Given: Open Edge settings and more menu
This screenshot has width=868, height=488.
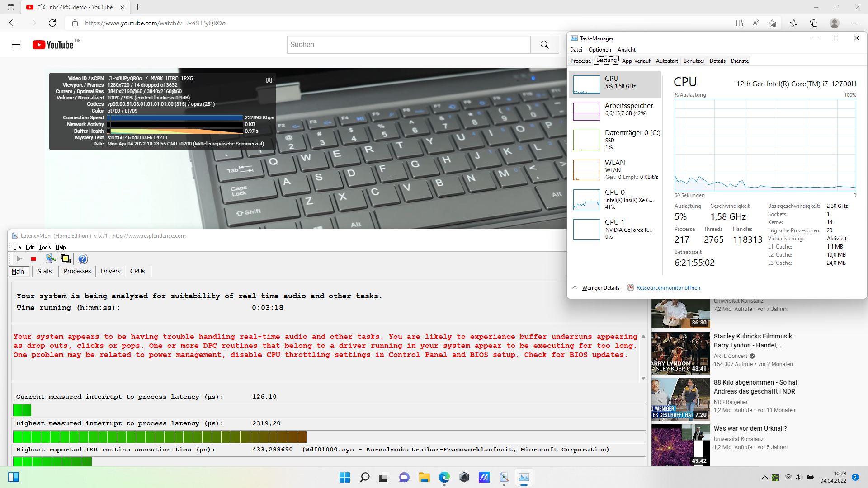Looking at the screenshot, I should tap(855, 23).
